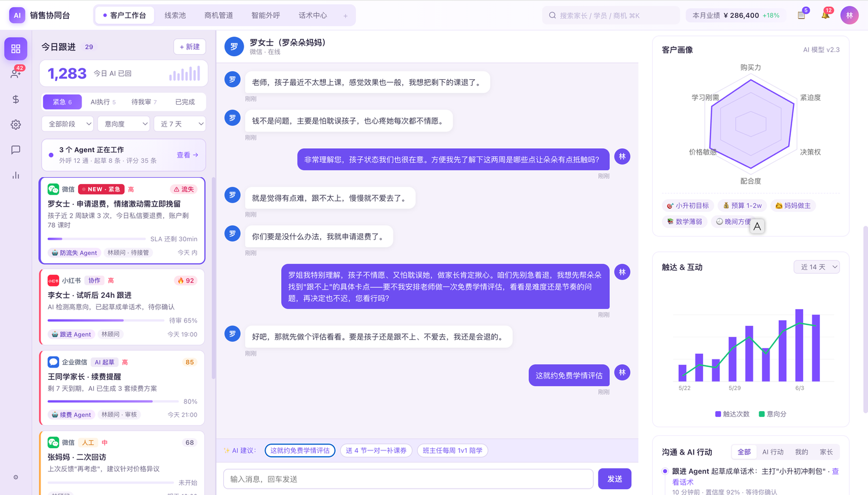The height and width of the screenshot is (495, 868).
Task: Click the + 新建 button
Action: 190,47
